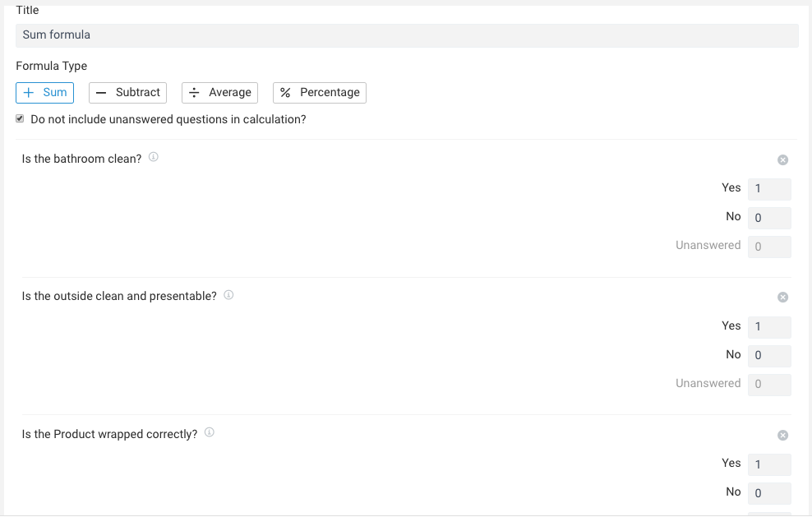Select the Average formula type
Viewport: 812px width, 517px height.
point(219,93)
